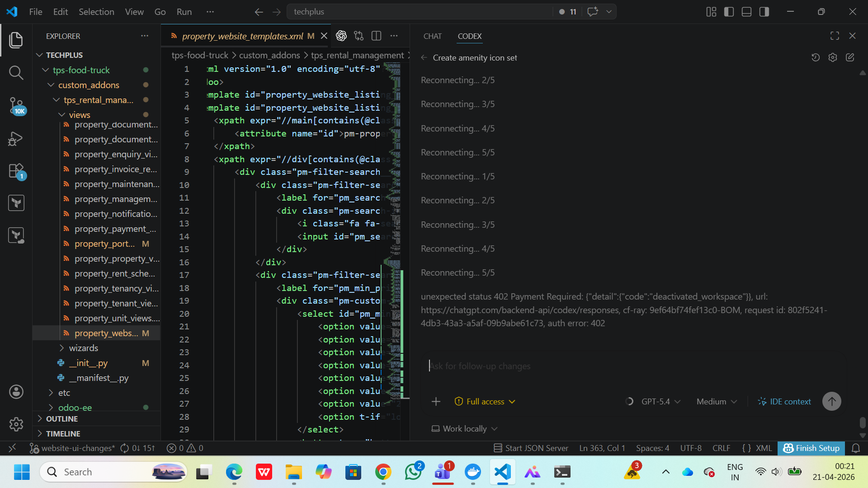
Task: Toggle secondary side bar visibility
Action: [x=764, y=12]
